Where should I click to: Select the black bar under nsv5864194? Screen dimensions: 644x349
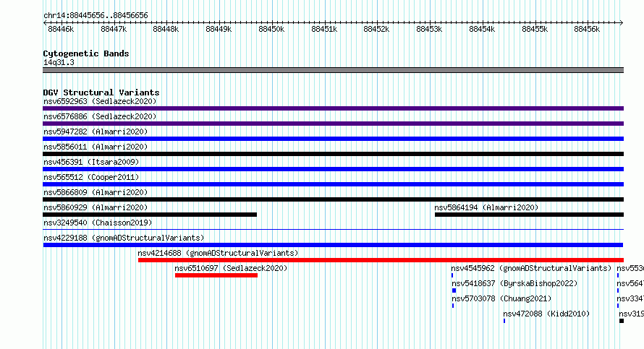(x=529, y=215)
